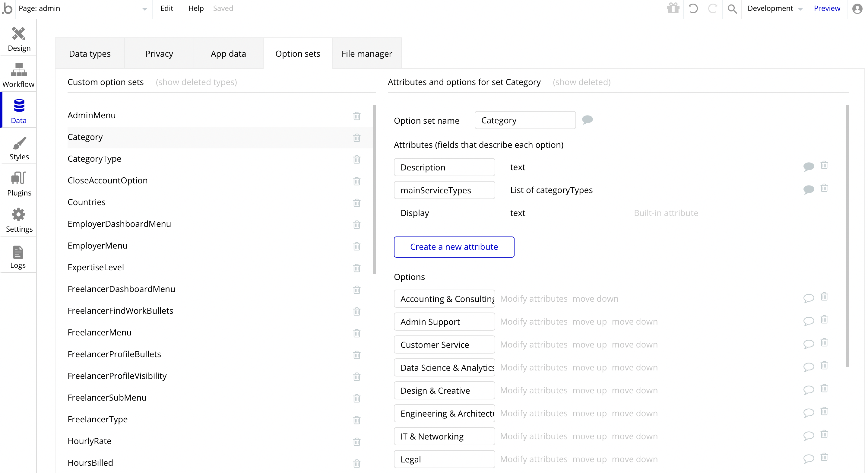The image size is (868, 473).
Task: Expand the Page admin dropdown
Action: click(144, 9)
